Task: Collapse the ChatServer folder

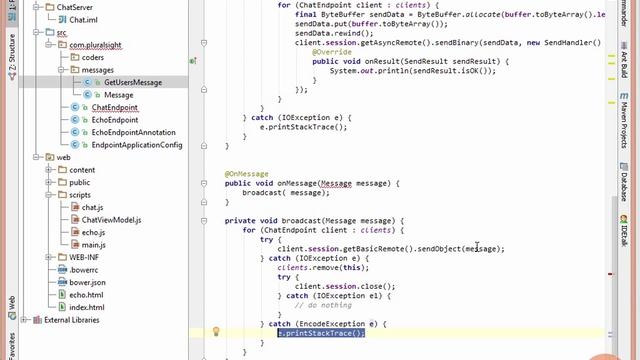Action: pyautogui.click(x=36, y=7)
